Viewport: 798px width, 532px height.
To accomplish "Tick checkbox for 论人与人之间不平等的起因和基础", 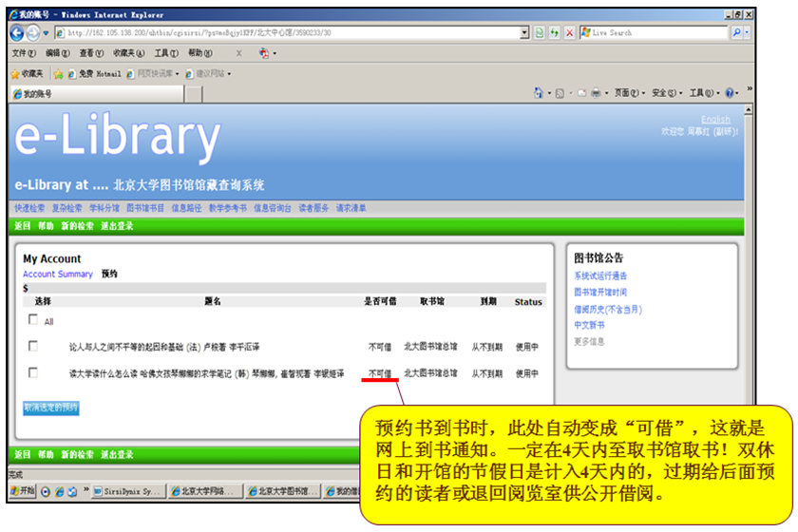I will click(33, 346).
